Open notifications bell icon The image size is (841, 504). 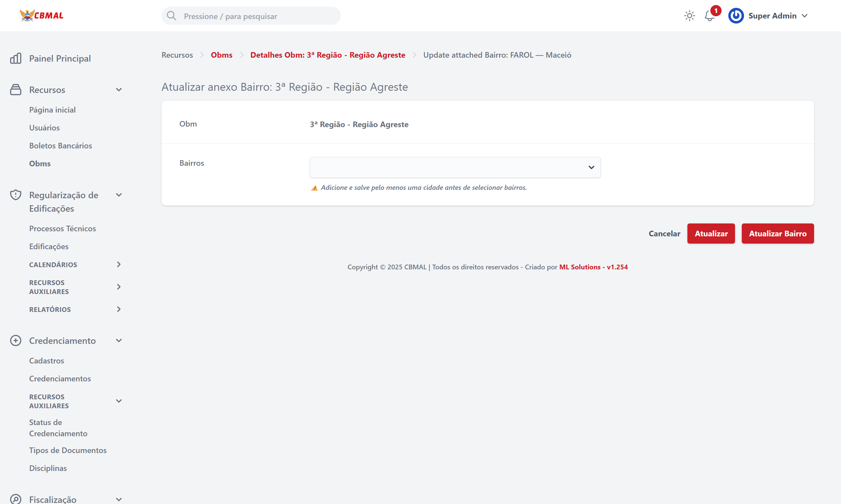tap(710, 16)
